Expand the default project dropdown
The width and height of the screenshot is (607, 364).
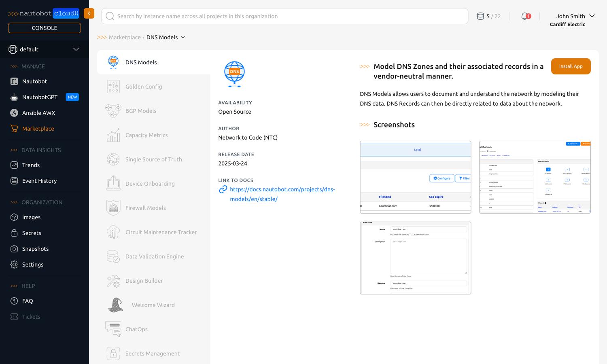(x=76, y=49)
